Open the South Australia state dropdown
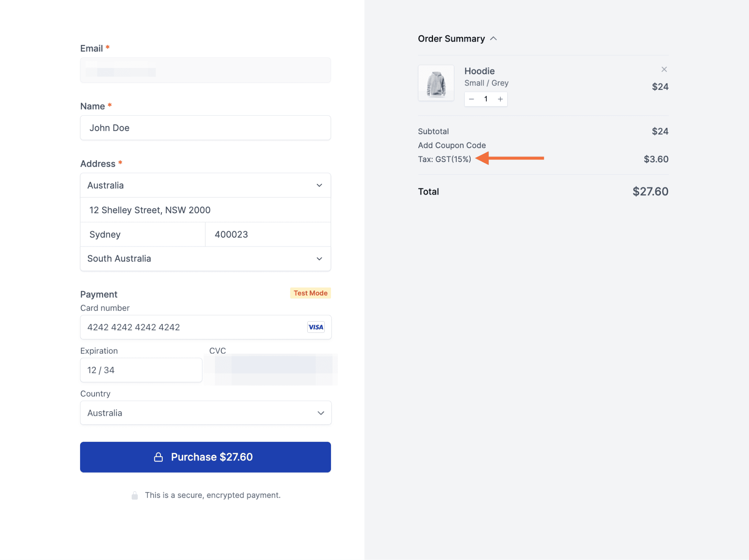 click(x=205, y=259)
